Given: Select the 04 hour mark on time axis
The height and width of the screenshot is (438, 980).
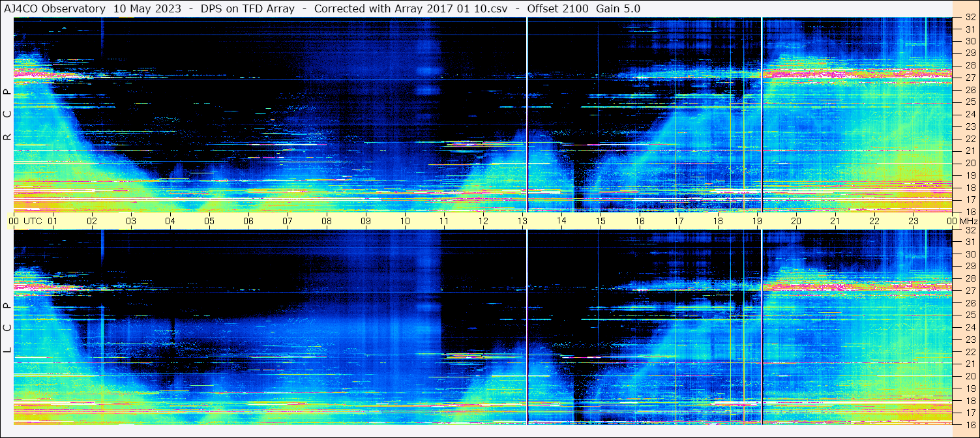Looking at the screenshot, I should click(x=170, y=221).
